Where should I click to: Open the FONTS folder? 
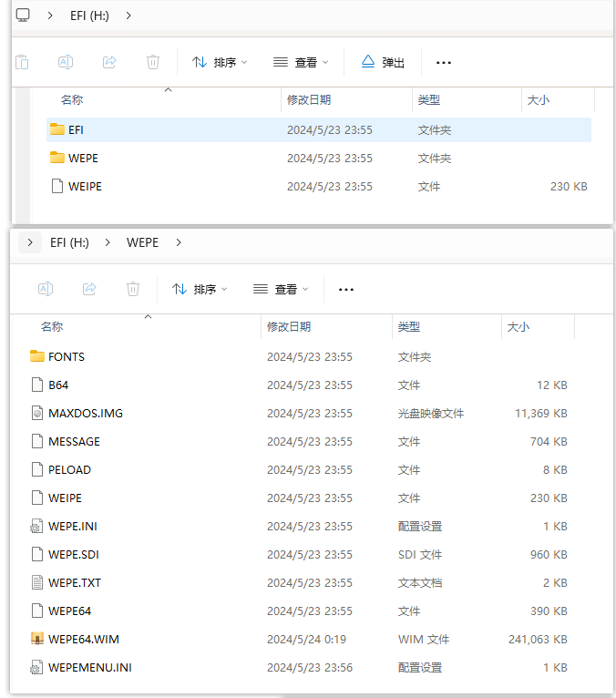(x=66, y=356)
